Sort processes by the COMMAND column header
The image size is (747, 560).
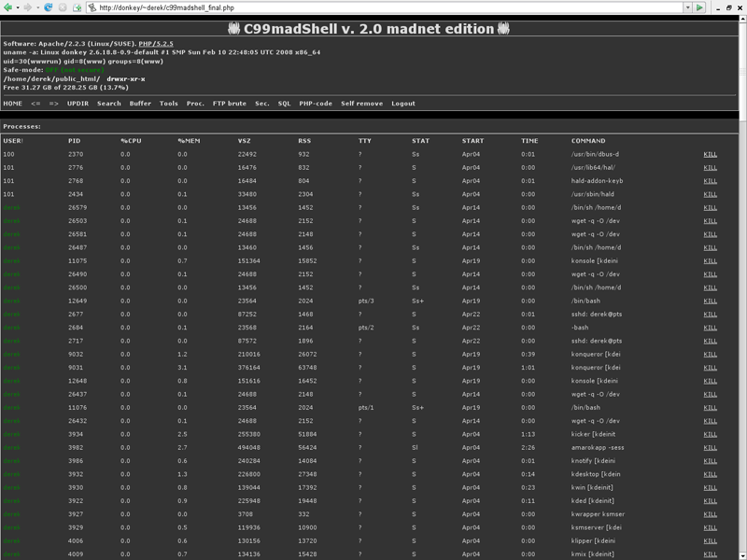point(588,141)
